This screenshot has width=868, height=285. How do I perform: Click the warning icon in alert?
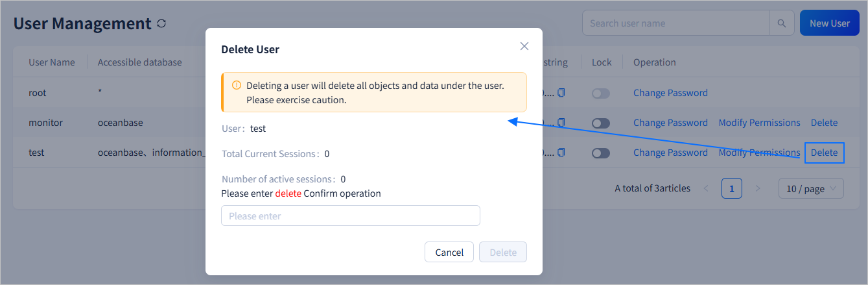[x=237, y=85]
